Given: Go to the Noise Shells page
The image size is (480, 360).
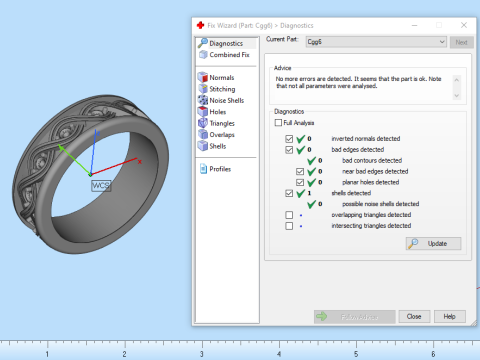Looking at the screenshot, I should [227, 100].
